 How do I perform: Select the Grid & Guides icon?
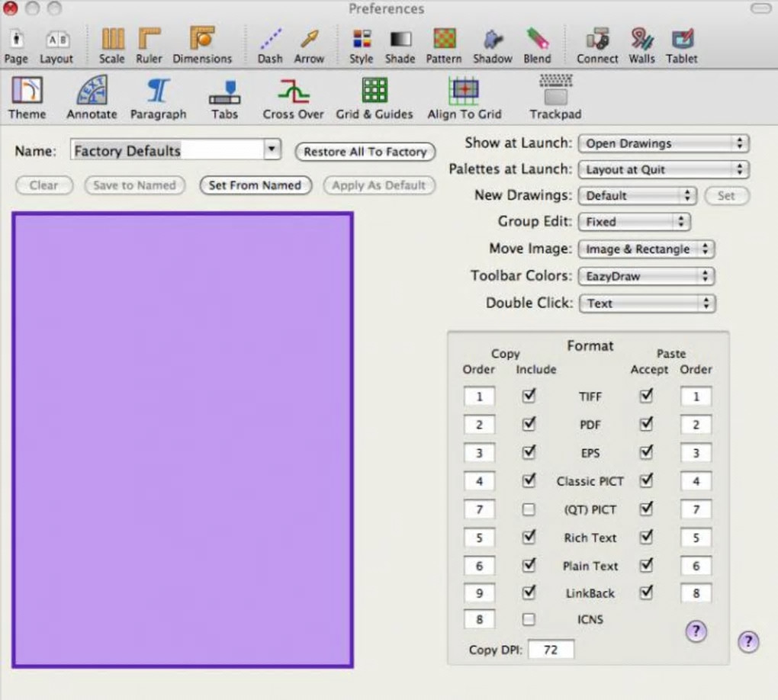(x=375, y=98)
